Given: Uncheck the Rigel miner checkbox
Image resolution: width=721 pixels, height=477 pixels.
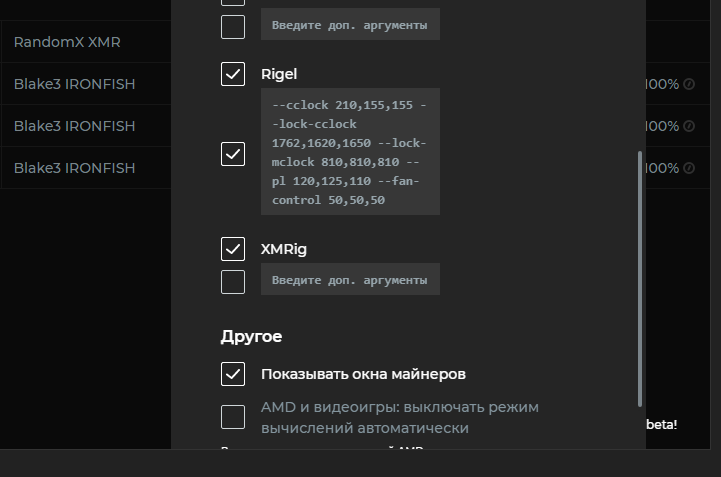Looking at the screenshot, I should click(233, 74).
